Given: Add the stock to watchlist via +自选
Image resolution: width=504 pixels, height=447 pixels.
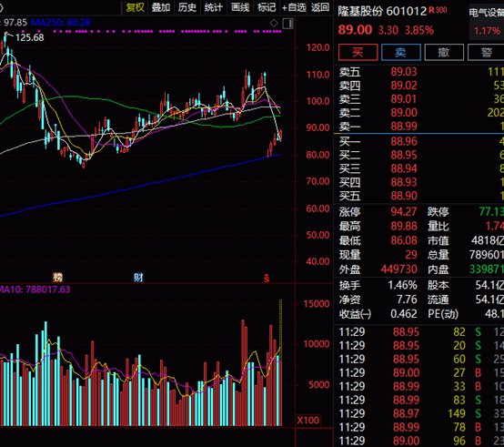Looking at the screenshot, I should click(294, 7).
